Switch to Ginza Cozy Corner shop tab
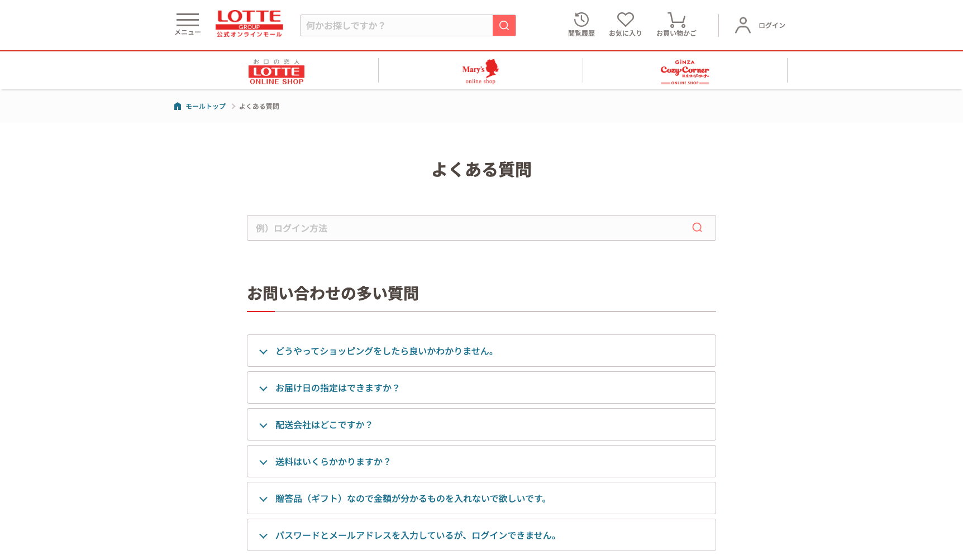This screenshot has height=560, width=963. [x=684, y=71]
